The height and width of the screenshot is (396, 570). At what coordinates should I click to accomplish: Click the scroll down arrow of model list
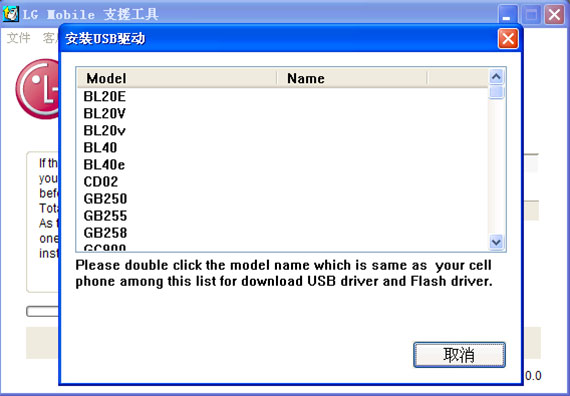click(x=496, y=242)
